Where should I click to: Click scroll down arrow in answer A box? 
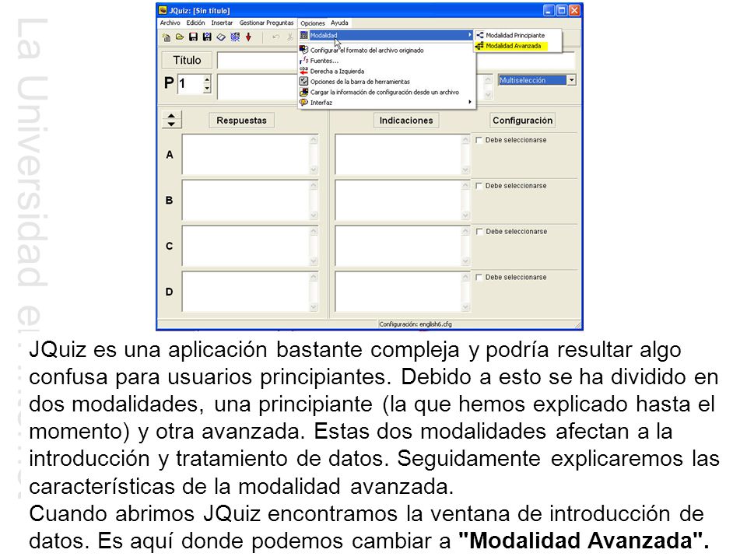point(314,170)
